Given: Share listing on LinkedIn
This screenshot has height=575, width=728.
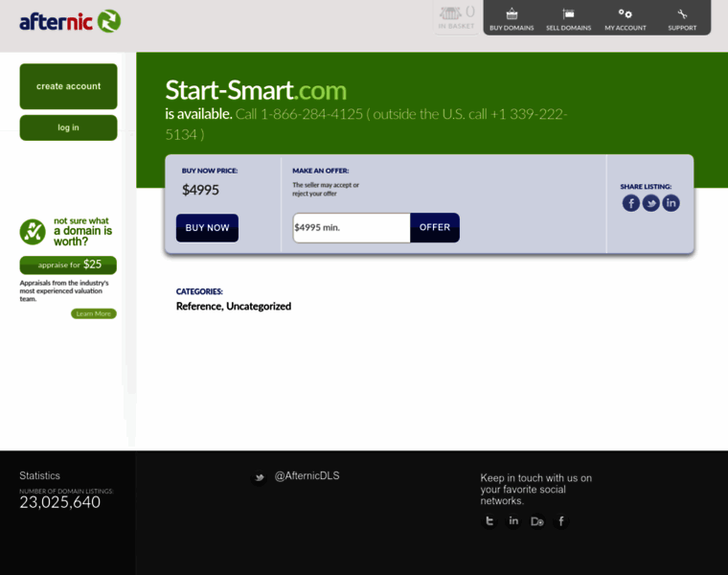Looking at the screenshot, I should [671, 203].
